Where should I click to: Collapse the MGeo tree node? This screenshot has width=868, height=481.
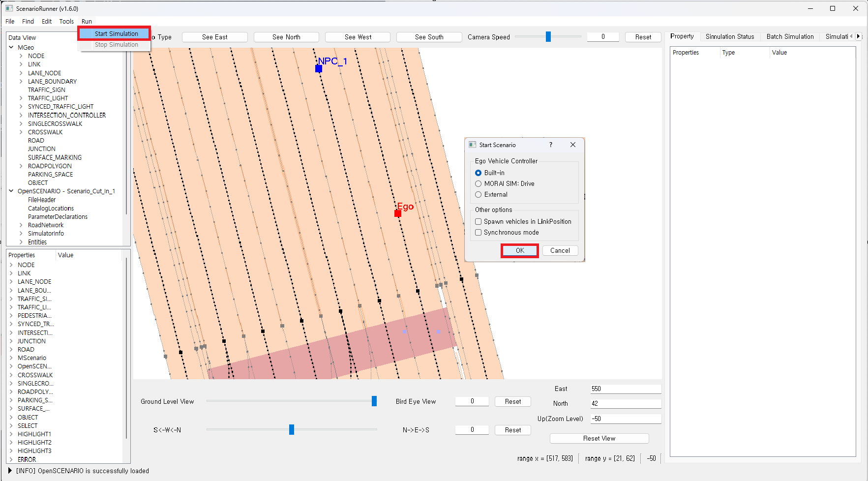point(11,47)
